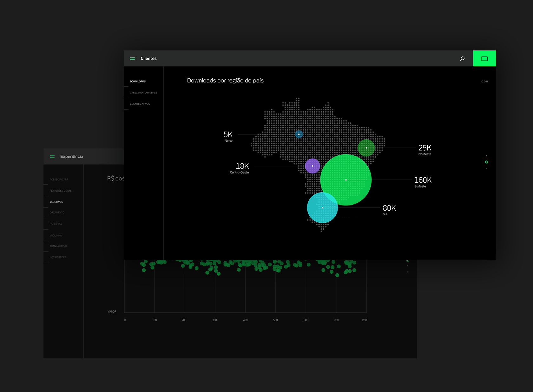The width and height of the screenshot is (533, 392).
Task: Click the cyan Sul bubble on the map
Action: pos(322,208)
